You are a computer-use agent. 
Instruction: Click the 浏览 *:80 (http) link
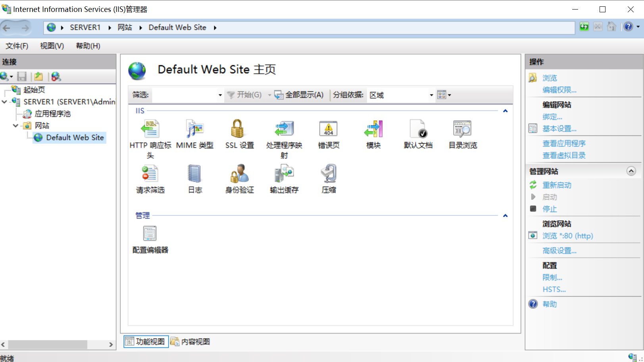pos(568,236)
